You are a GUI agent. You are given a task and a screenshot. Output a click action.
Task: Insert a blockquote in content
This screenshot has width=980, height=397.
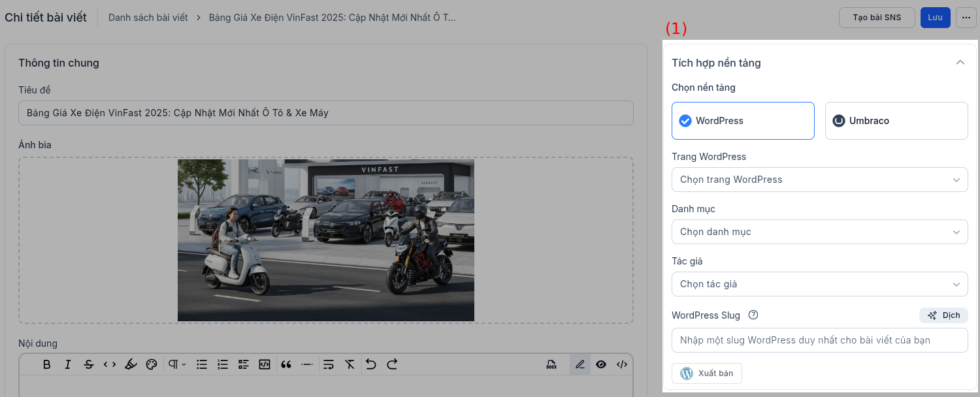coord(286,364)
